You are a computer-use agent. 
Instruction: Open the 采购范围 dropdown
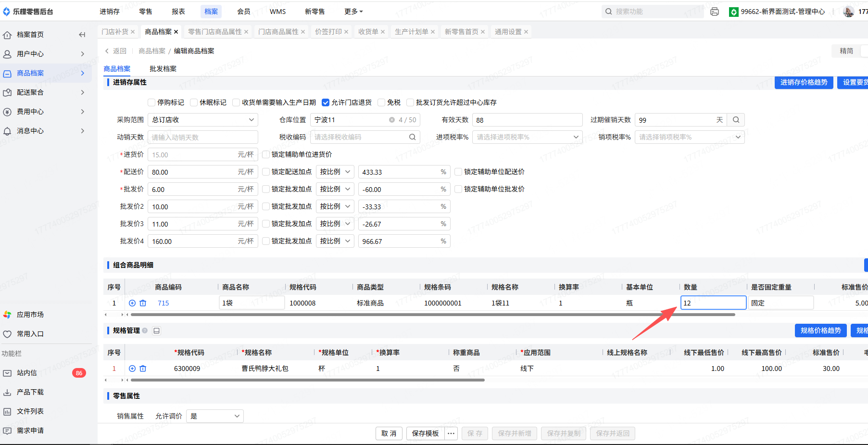(x=202, y=120)
